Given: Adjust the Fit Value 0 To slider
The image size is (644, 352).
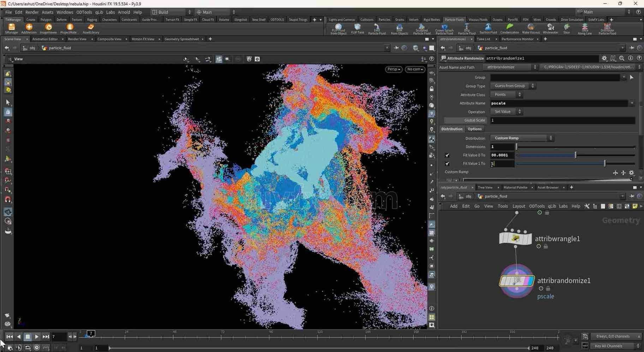Looking at the screenshot, I should [576, 155].
